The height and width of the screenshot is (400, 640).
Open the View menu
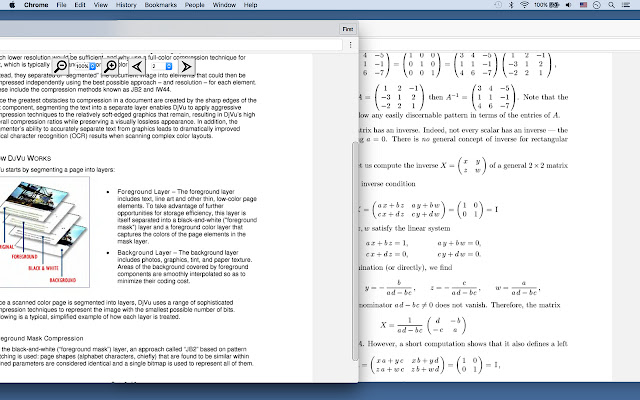(x=100, y=5)
